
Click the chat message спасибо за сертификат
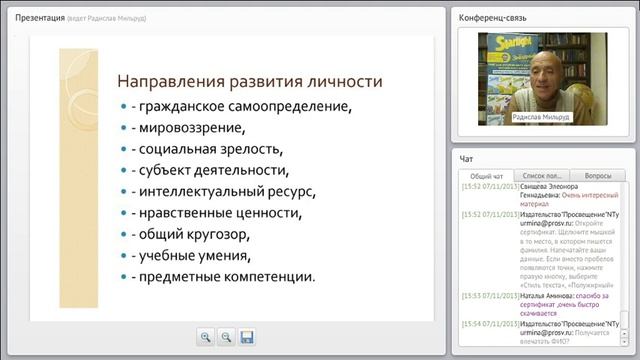(564, 304)
